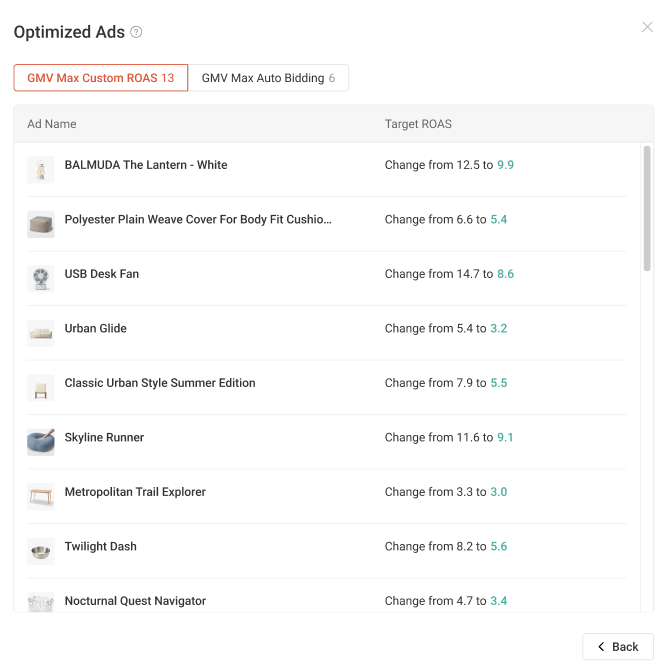Click Skyline Runner ad name text
Image resolution: width=668 pixels, height=670 pixels.
[x=104, y=438]
